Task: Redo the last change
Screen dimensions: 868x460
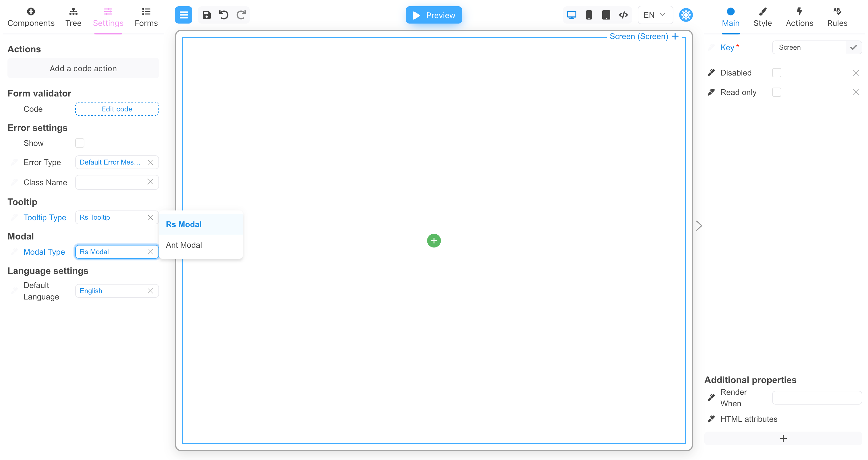Action: coord(241,15)
